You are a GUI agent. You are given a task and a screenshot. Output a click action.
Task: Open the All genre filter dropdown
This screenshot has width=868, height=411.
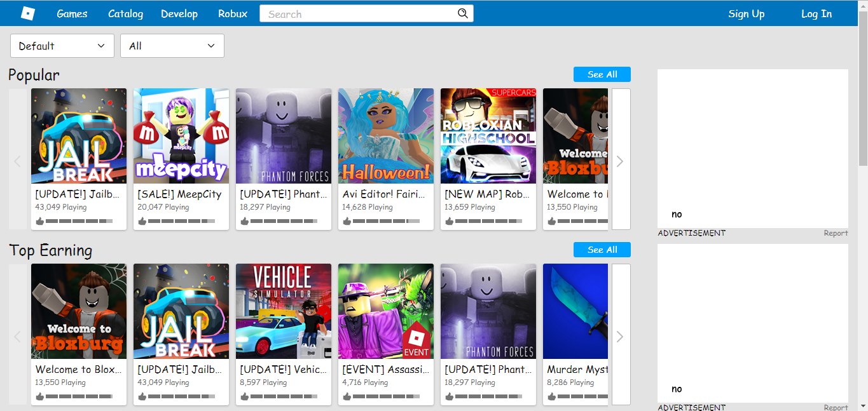[x=172, y=46]
